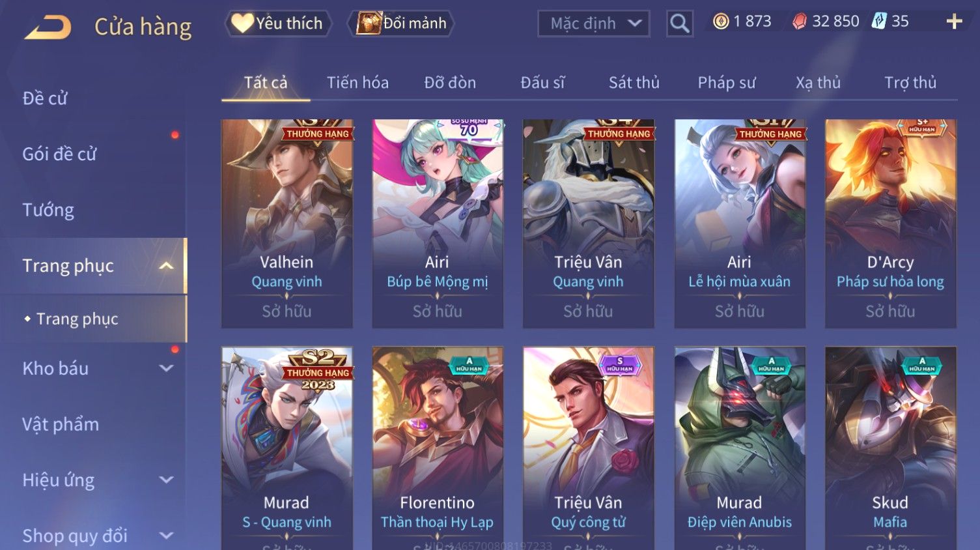Screen dimensions: 980x550
Task: Click the gold coin balance icon
Action: point(721,22)
